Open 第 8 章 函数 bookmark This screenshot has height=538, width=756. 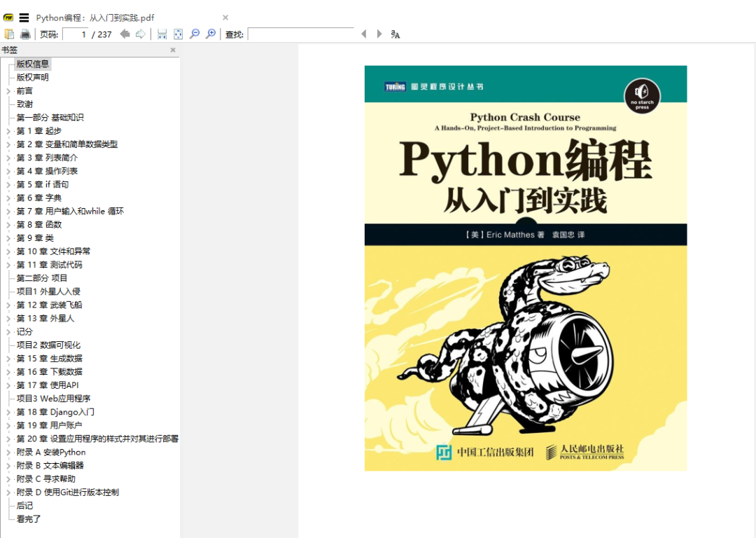[39, 224]
